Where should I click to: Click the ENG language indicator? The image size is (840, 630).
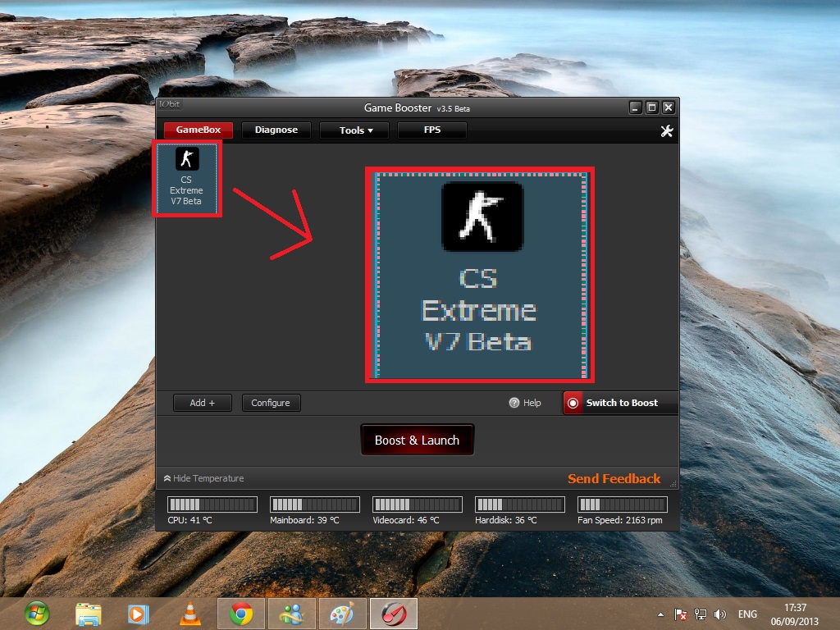pos(747,614)
